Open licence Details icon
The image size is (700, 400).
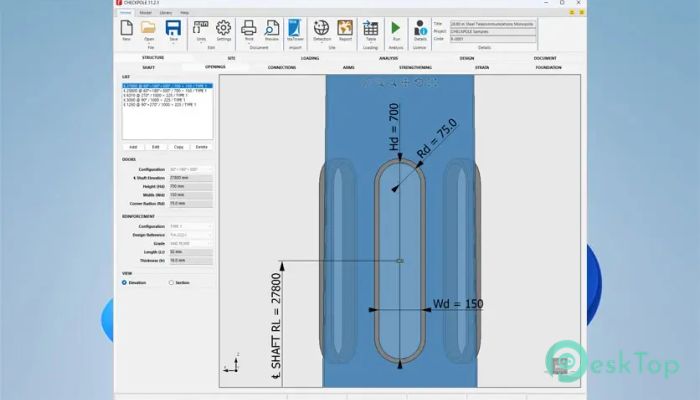click(x=420, y=28)
